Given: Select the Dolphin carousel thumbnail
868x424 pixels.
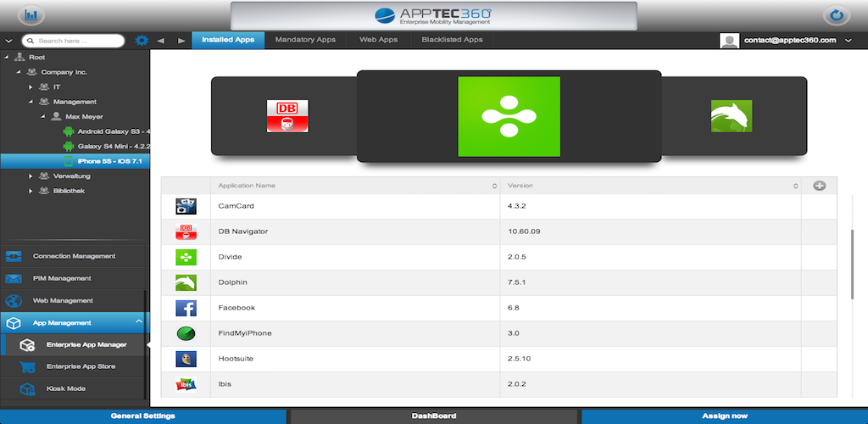Looking at the screenshot, I should [732, 116].
